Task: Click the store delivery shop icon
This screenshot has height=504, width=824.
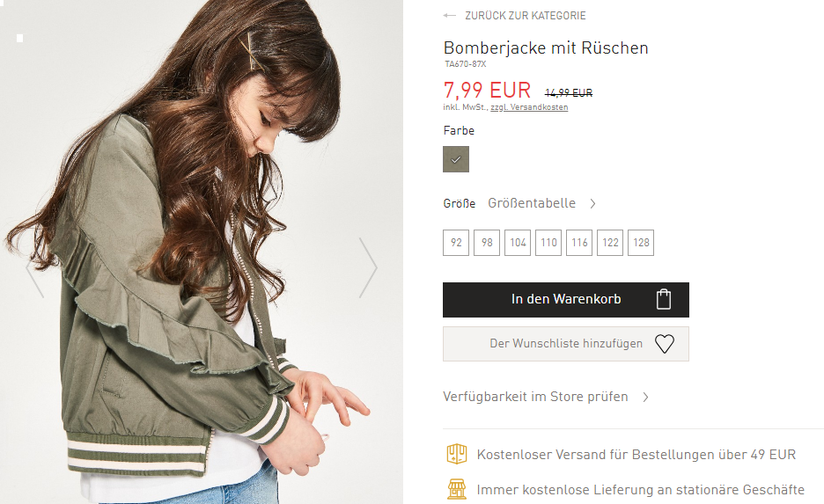Action: [457, 489]
